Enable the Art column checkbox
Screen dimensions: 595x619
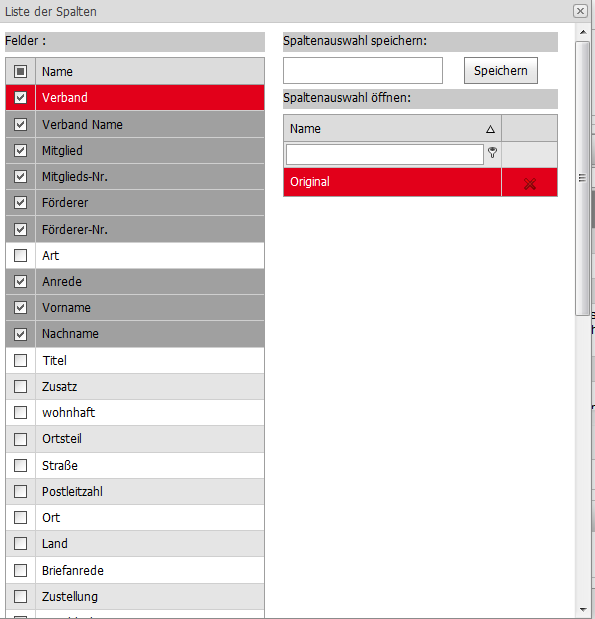tap(21, 255)
